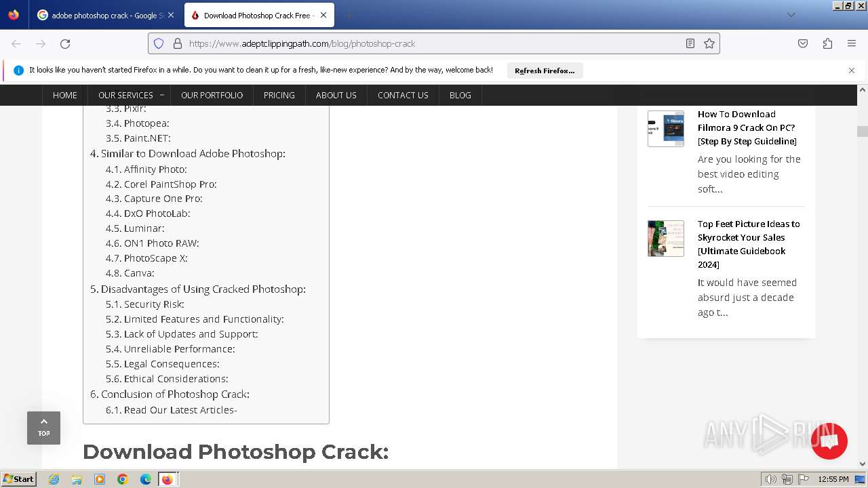
Task: Open the Windows Start button
Action: 19,479
